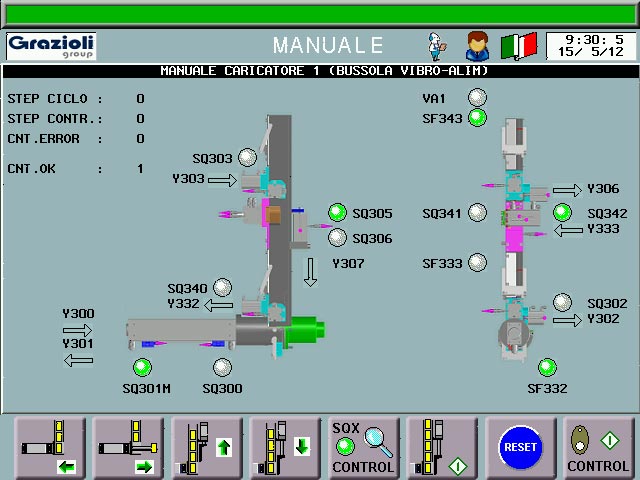Select the green SQ305 sensor indicator
The height and width of the screenshot is (480, 640).
(x=338, y=213)
